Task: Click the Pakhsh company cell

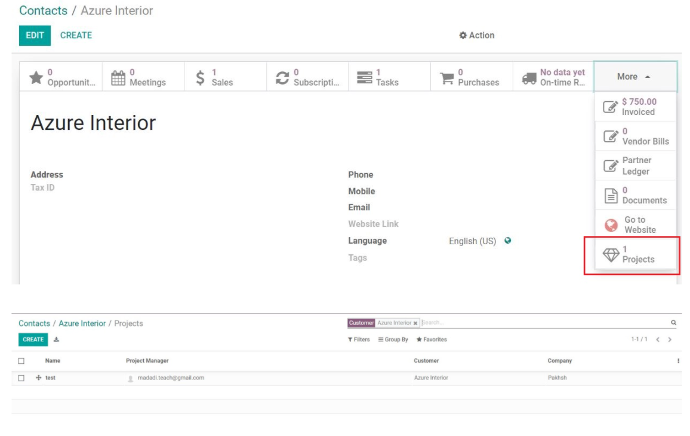Action: coord(557,378)
